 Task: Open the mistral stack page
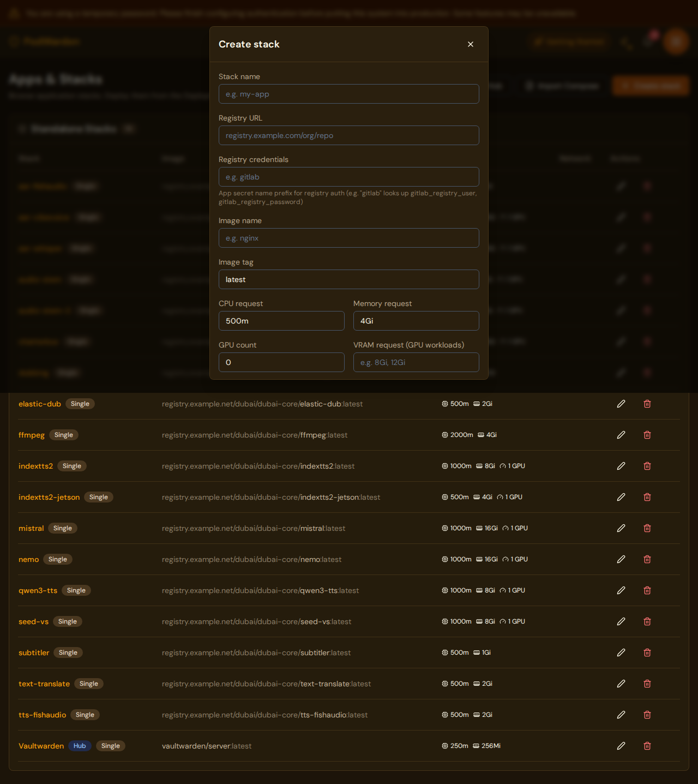pos(31,528)
